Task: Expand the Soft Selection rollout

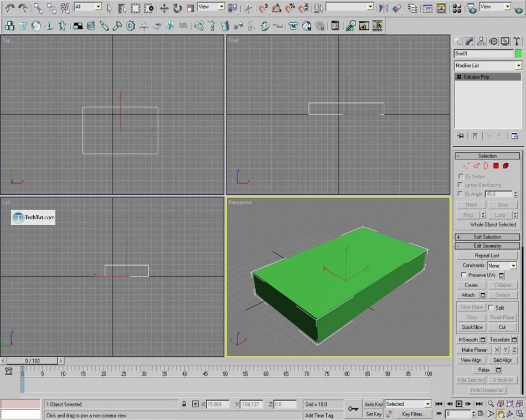Action: tap(487, 237)
